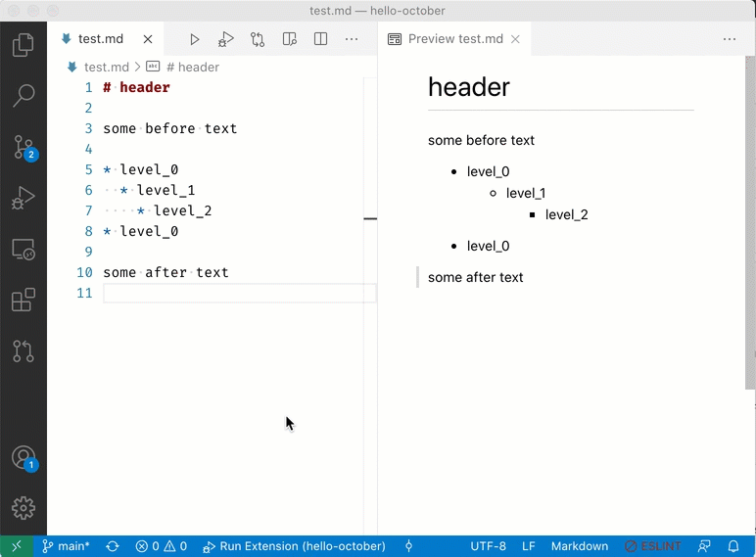Open remote window indicator in status bar
This screenshot has height=557, width=756.
17,546
